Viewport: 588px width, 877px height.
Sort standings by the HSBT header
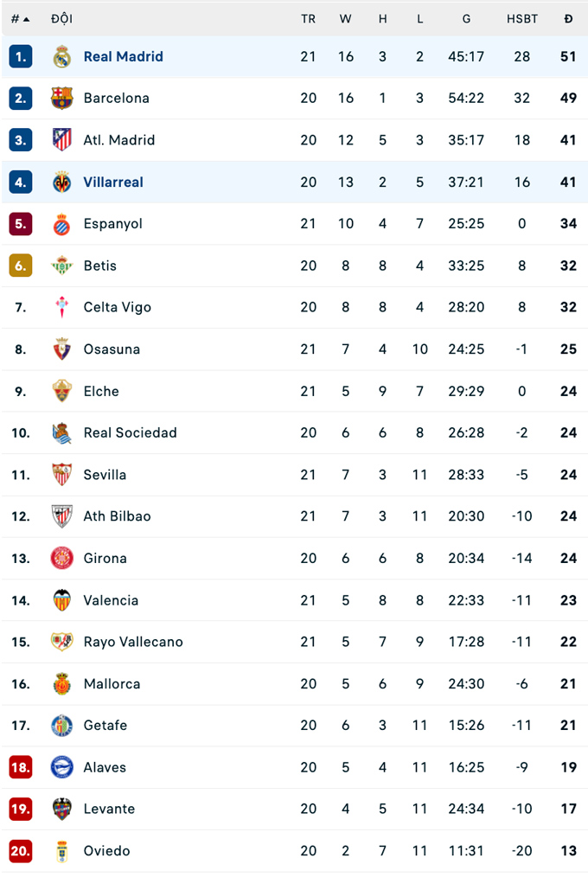(521, 19)
